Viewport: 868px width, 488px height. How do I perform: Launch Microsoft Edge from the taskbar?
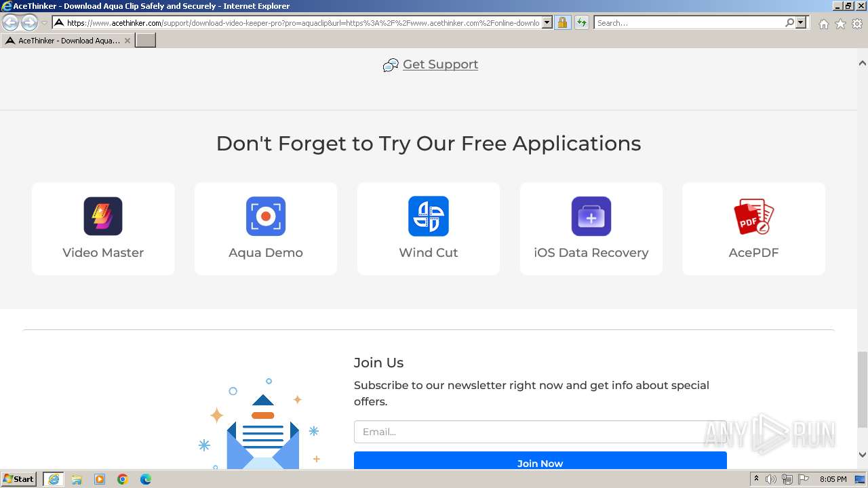pyautogui.click(x=146, y=479)
